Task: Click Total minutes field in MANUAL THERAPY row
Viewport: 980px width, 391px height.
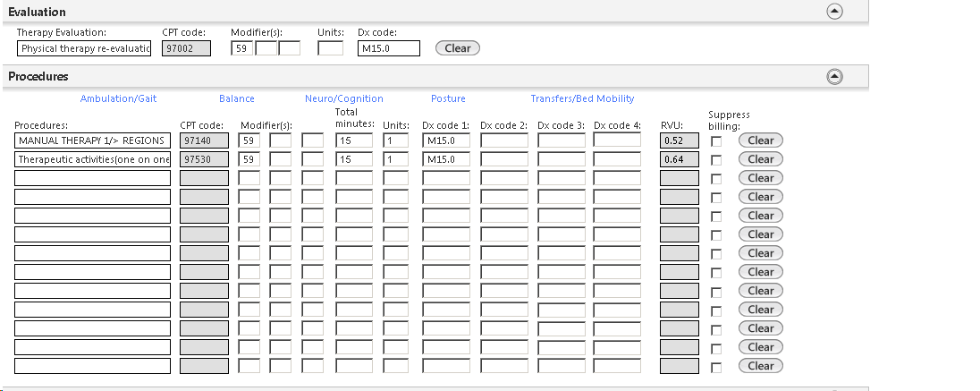Action: [x=354, y=140]
